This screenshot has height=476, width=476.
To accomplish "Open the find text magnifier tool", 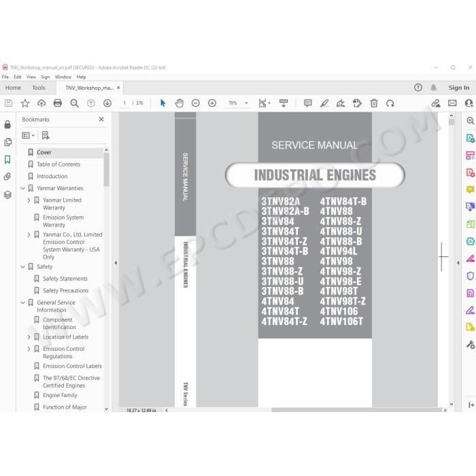I will point(74,103).
